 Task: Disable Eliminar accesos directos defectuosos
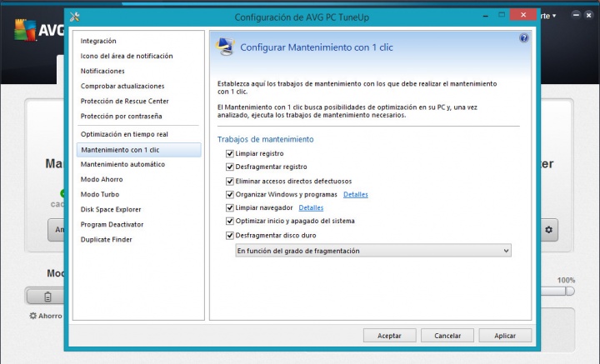(x=230, y=182)
